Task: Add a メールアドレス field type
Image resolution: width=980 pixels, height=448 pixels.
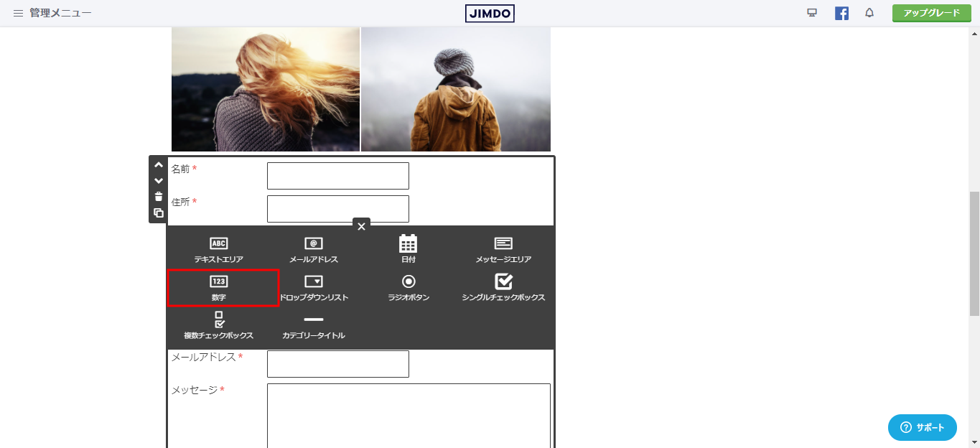Action: click(314, 249)
